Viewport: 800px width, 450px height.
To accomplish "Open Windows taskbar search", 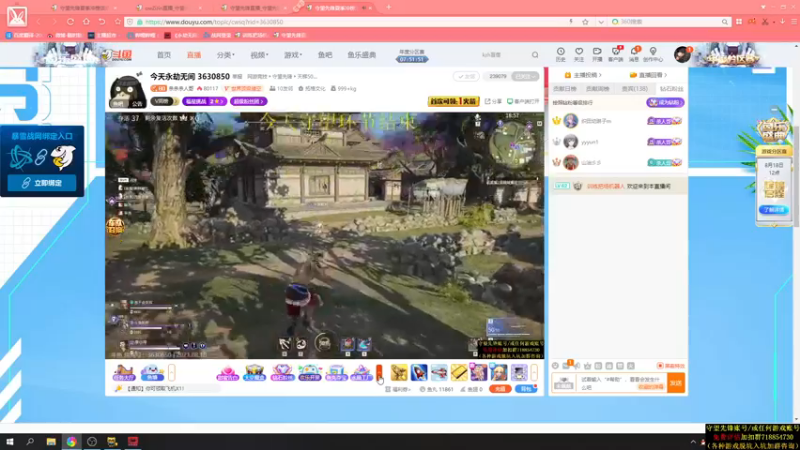I will 30,442.
